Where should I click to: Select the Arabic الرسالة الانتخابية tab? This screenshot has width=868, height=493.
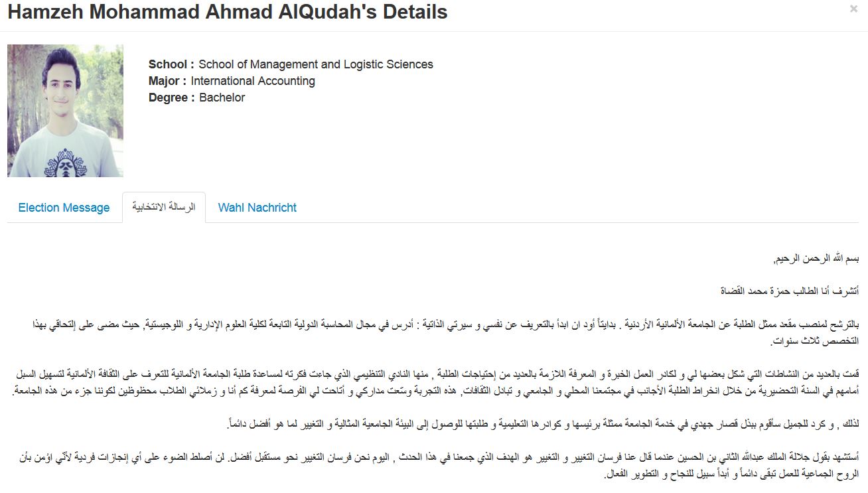[164, 207]
